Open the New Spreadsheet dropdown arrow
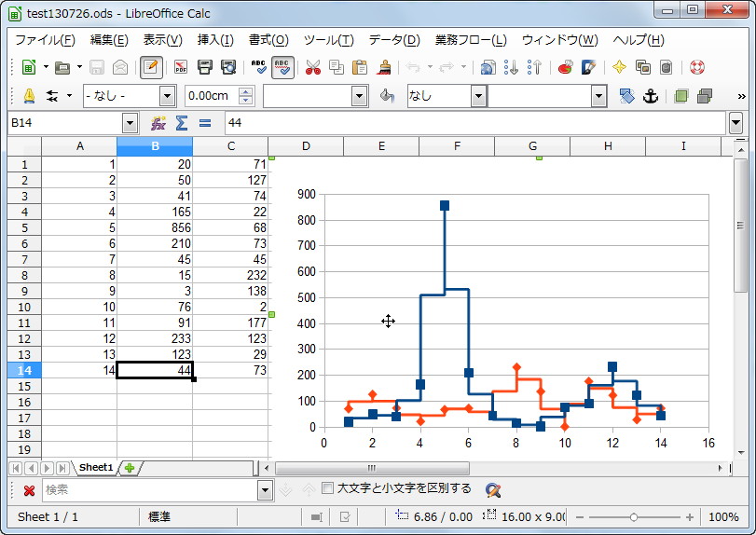 (46, 67)
